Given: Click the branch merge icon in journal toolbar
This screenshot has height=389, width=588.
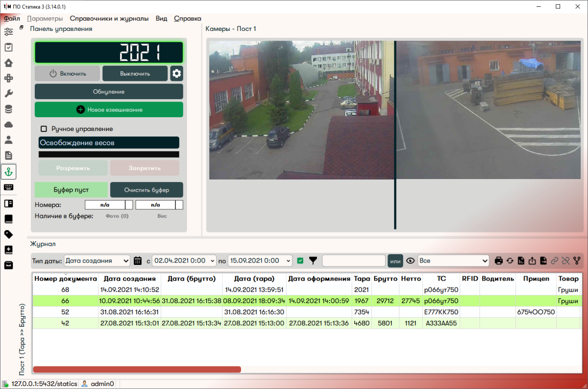Looking at the screenshot, I should pos(576,261).
